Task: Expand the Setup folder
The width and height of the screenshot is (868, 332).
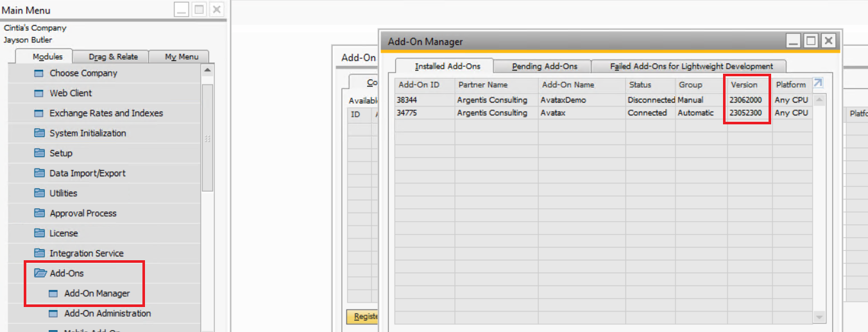Action: point(61,153)
